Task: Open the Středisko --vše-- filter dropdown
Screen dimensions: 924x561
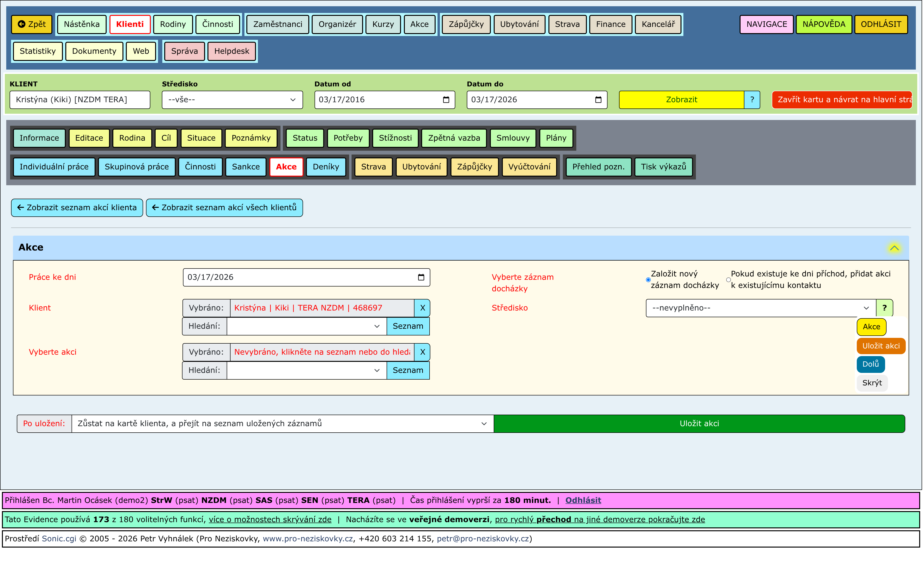Action: coord(232,100)
